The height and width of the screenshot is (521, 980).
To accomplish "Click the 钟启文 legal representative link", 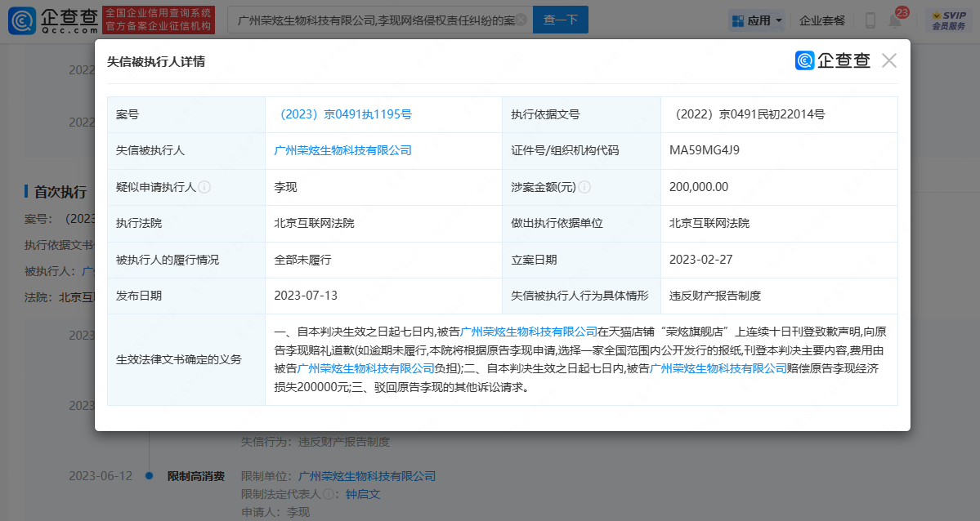I will click(363, 494).
